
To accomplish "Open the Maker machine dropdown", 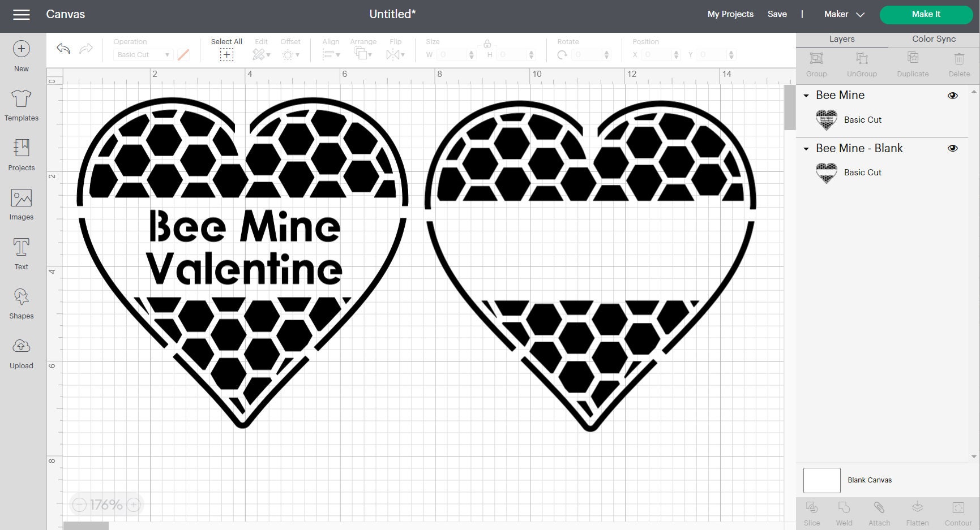I will click(844, 14).
